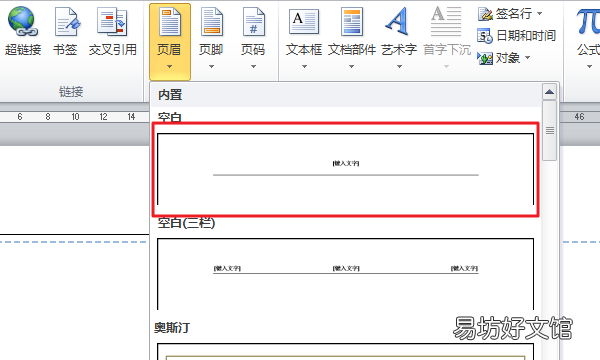Expand the 页码 dropdown arrow
The width and height of the screenshot is (600, 360).
pos(253,67)
